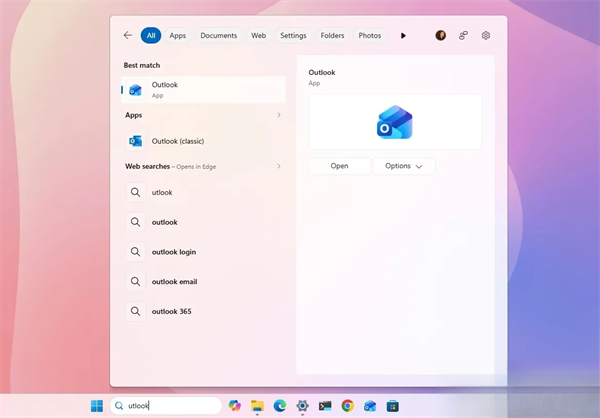Open the Outlook best match result
This screenshot has height=418, width=600.
(x=203, y=90)
